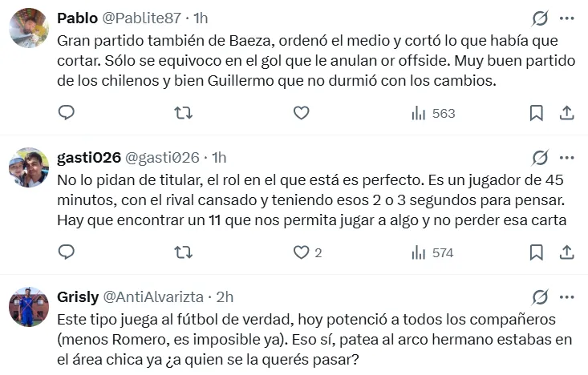Image resolution: width=588 pixels, height=375 pixels.
Task: Open more options on Grisly's tweet
Action: coord(566,297)
